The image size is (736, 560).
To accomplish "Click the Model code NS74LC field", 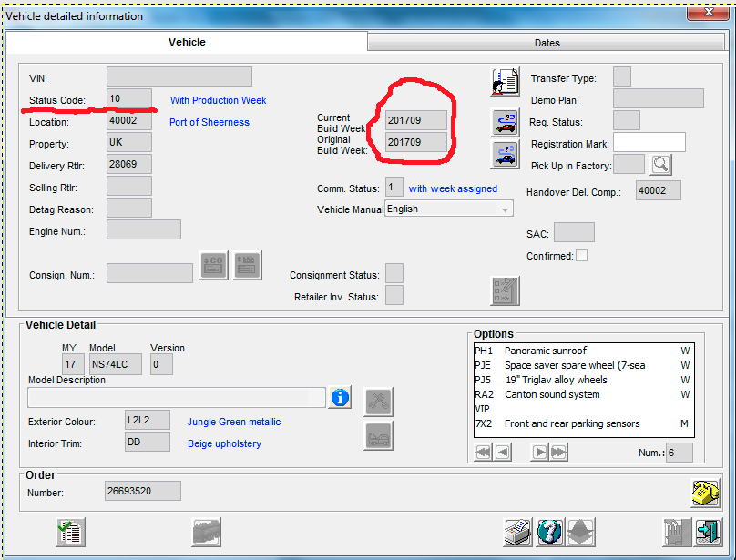I will point(116,364).
